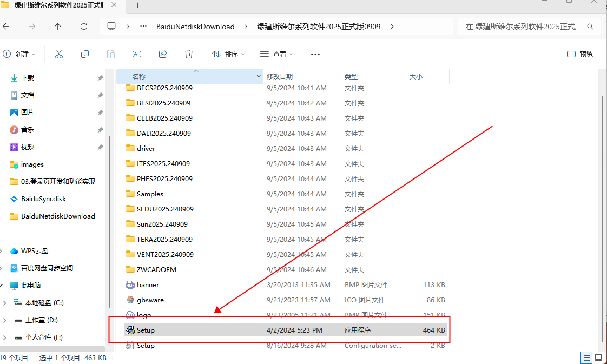Open a new tab with the plus button
Screen dimensions: 607x364
pos(137,7)
